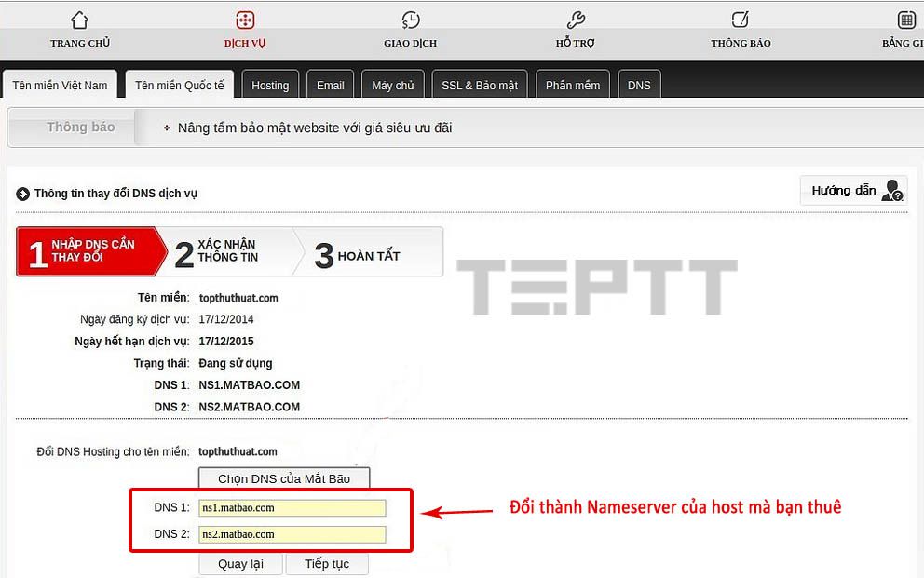Image resolution: width=924 pixels, height=578 pixels.
Task: Open the Trang Chủ home icon
Action: click(79, 20)
